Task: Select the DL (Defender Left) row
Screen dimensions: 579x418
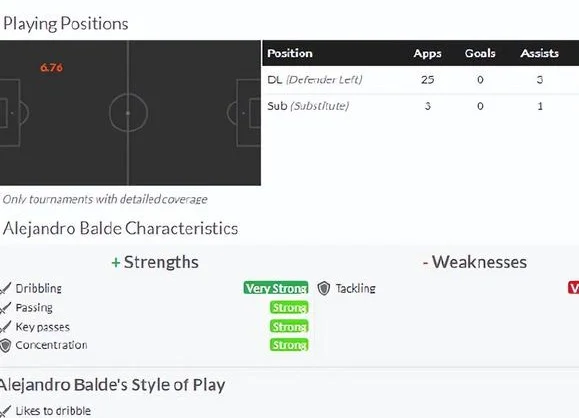Action: tap(421, 80)
